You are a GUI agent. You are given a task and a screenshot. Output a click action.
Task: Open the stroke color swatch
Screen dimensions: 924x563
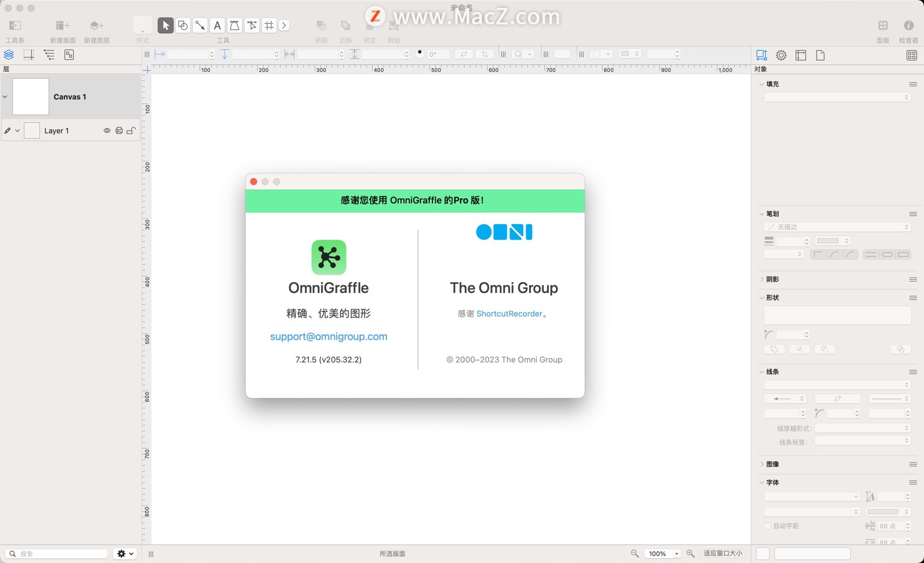pyautogui.click(x=832, y=241)
